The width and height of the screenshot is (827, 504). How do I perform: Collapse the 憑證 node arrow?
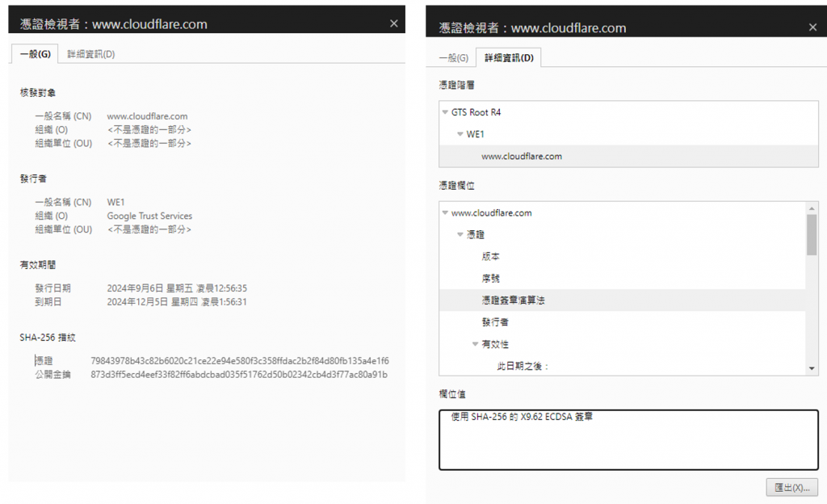click(x=460, y=234)
